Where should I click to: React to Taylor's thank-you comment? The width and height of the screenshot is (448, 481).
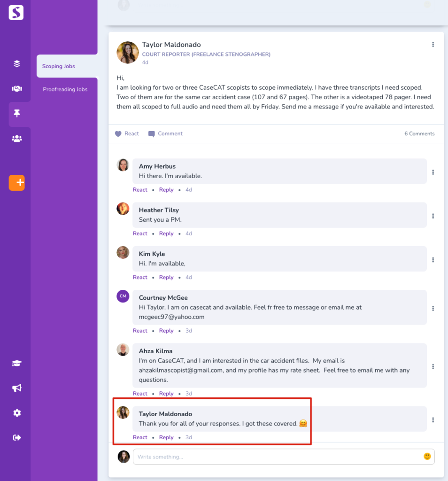(140, 437)
